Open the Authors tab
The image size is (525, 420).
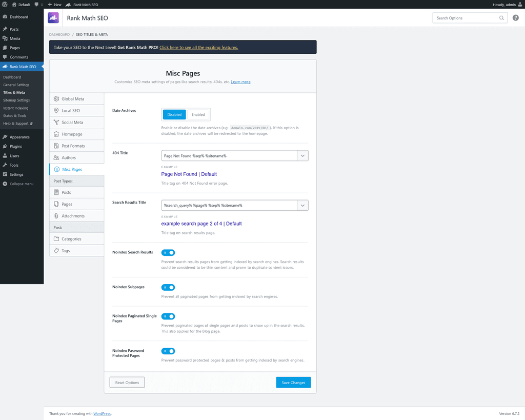[x=77, y=157]
